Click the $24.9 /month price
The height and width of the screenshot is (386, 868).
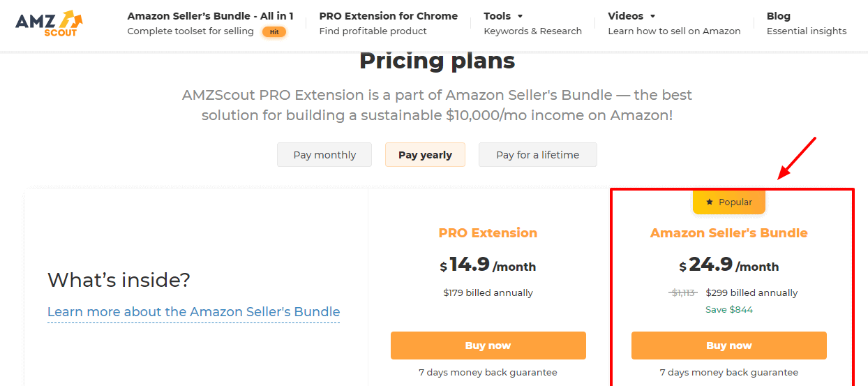pyautogui.click(x=728, y=265)
